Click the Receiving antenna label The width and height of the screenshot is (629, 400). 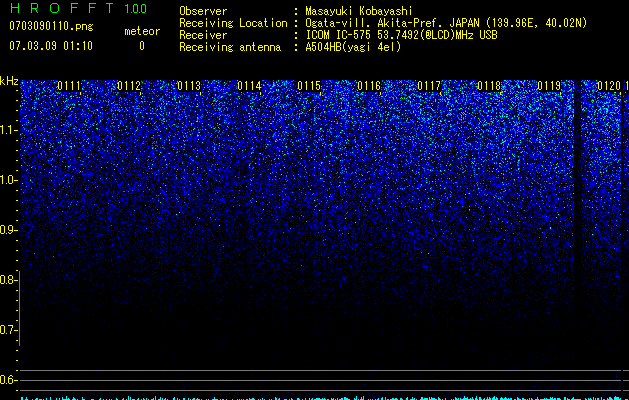pos(230,47)
